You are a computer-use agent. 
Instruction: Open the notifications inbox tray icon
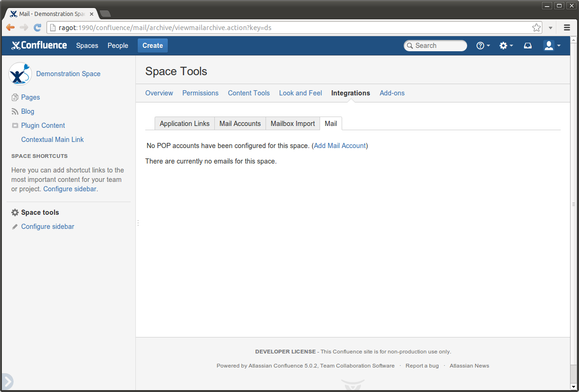coord(528,46)
